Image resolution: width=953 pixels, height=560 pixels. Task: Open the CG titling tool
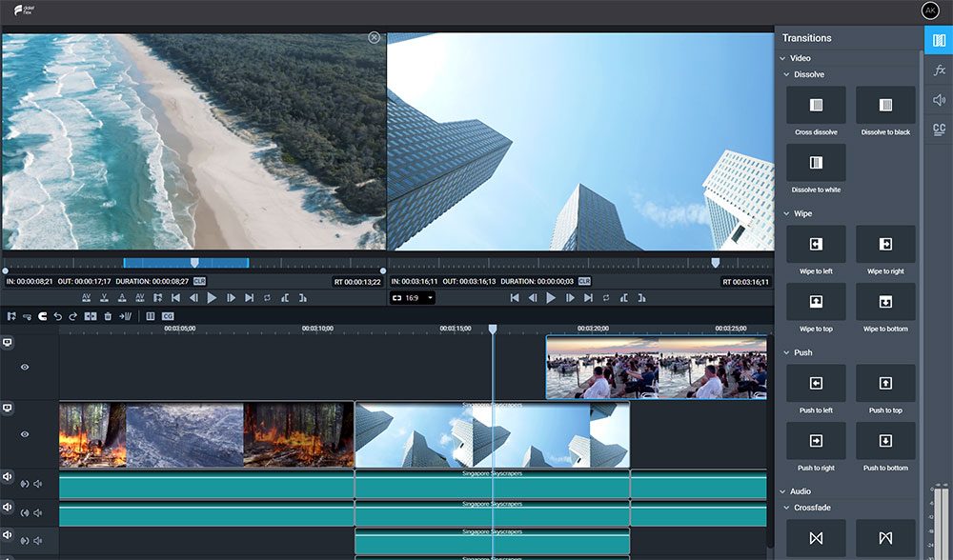coord(166,318)
